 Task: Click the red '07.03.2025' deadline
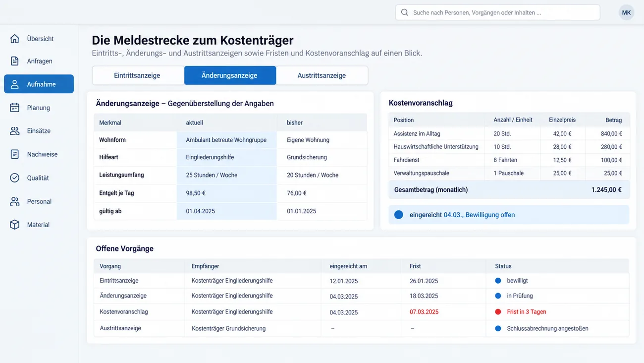tap(424, 312)
